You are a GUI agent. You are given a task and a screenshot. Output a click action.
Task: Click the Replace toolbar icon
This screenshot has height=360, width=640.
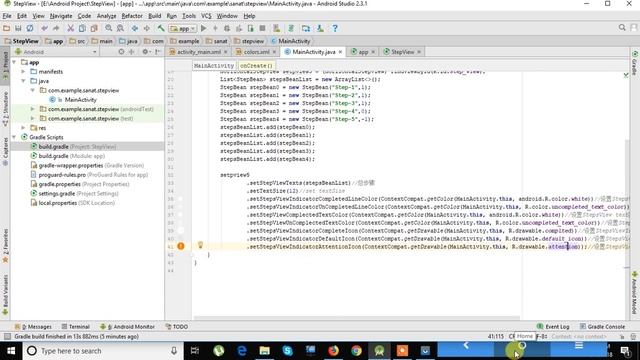pos(120,29)
